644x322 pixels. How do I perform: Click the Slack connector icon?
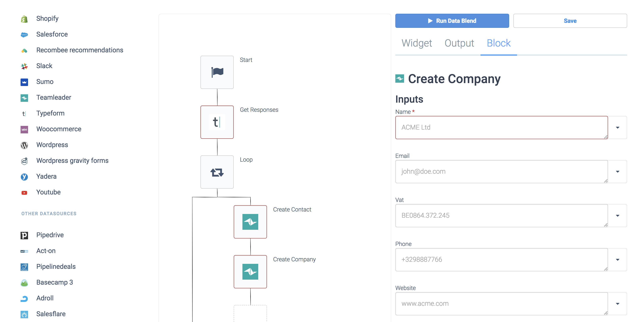click(x=24, y=66)
